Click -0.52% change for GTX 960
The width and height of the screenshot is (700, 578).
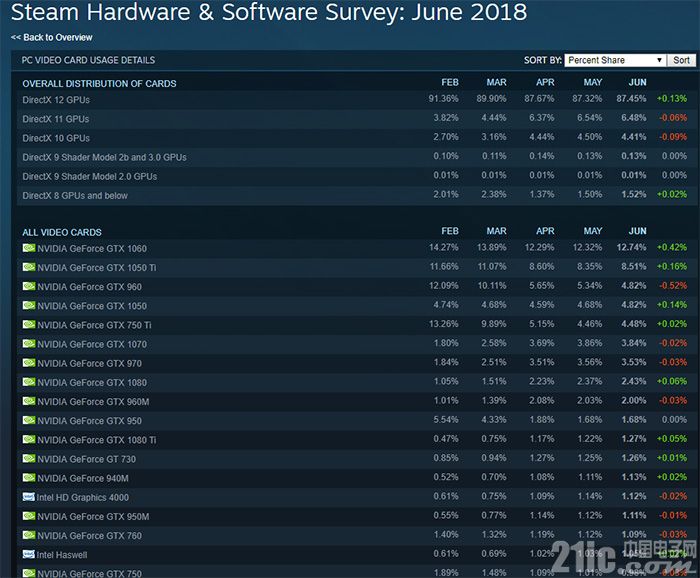tap(673, 286)
